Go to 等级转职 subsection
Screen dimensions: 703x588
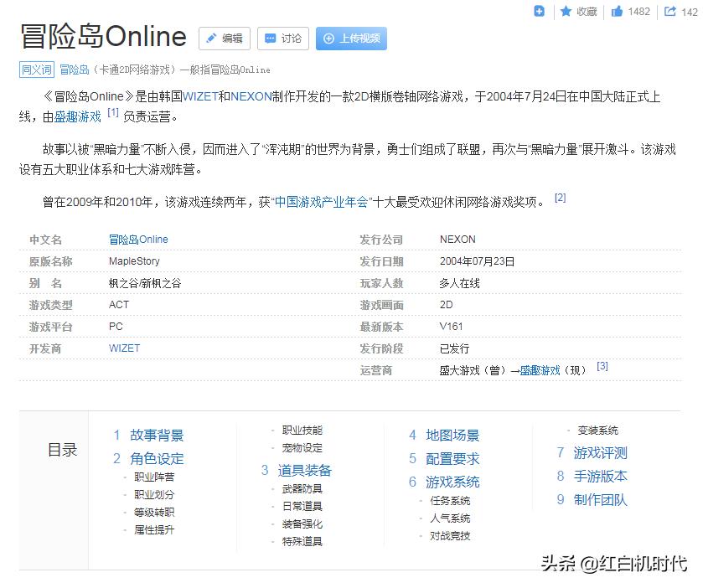(x=154, y=513)
